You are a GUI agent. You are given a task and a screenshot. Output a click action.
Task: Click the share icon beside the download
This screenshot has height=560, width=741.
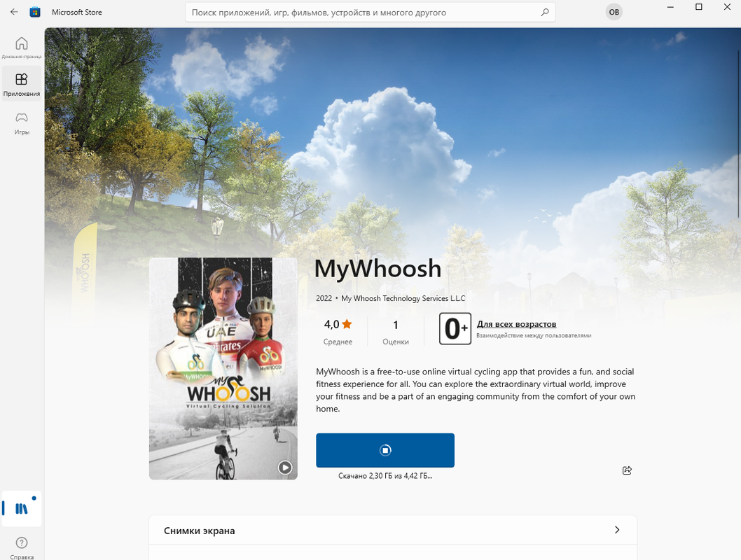coord(627,470)
